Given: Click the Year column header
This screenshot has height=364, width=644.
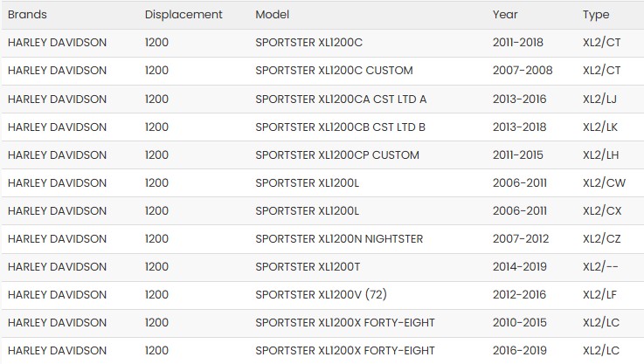Looking at the screenshot, I should point(505,15).
